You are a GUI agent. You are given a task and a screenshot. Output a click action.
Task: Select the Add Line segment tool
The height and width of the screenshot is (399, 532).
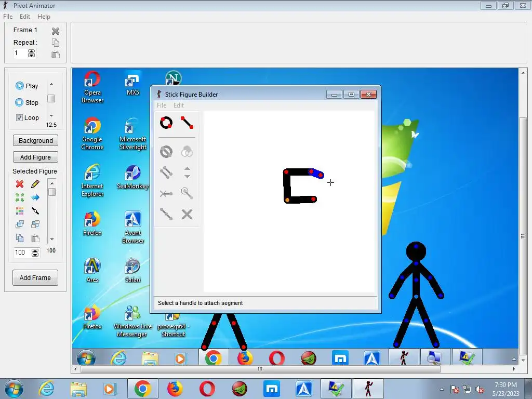[x=187, y=123]
